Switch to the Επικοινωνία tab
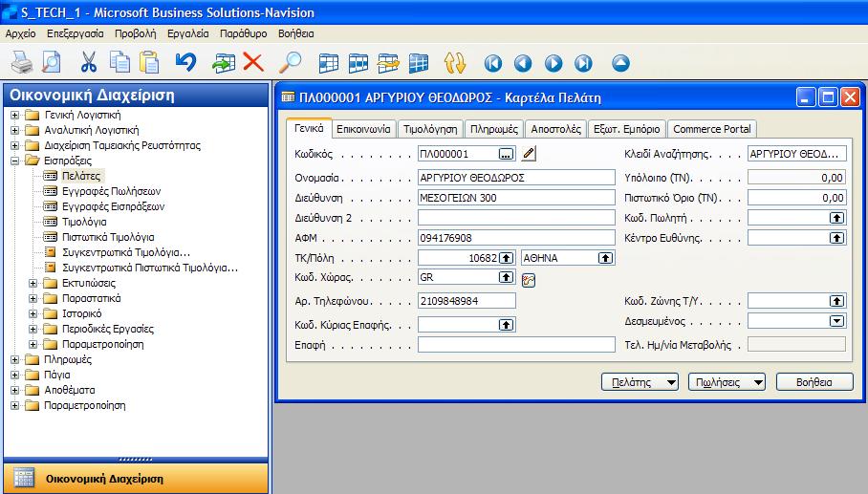 (x=363, y=129)
